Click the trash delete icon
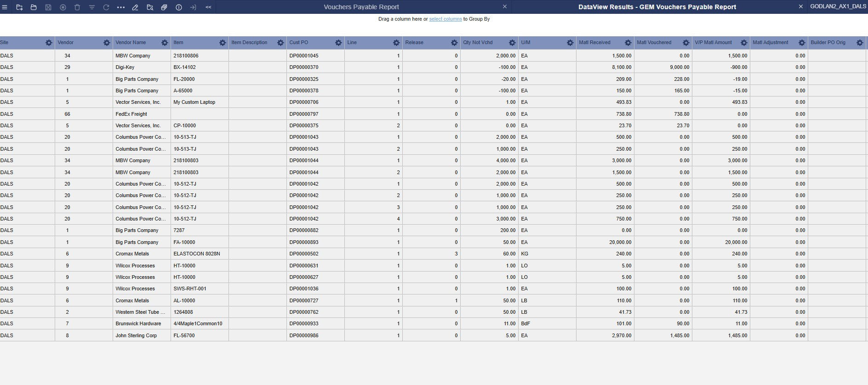Image resolution: width=868 pixels, height=385 pixels. pos(77,7)
